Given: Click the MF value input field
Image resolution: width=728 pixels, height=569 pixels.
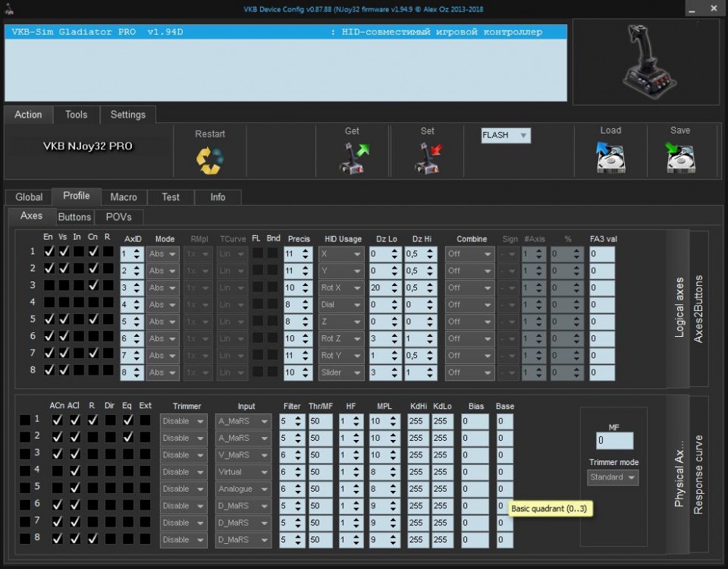Looking at the screenshot, I should click(x=613, y=441).
